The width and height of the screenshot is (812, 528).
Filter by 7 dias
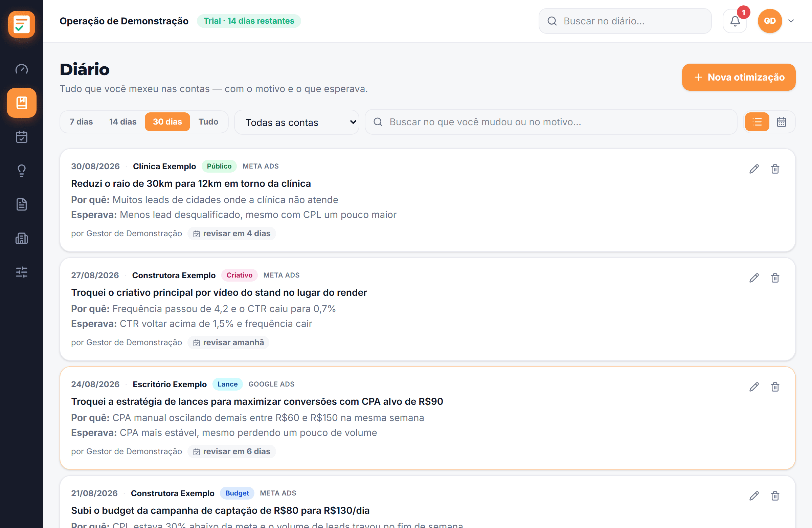pos(81,122)
